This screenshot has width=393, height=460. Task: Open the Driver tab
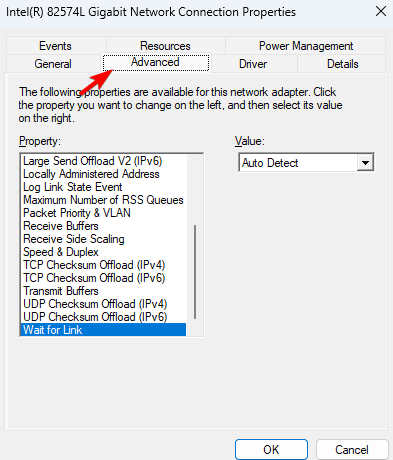point(253,64)
